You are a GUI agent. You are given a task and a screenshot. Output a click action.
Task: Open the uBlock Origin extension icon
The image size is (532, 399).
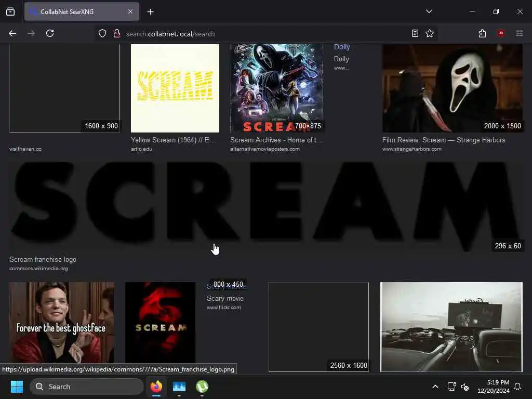click(501, 33)
